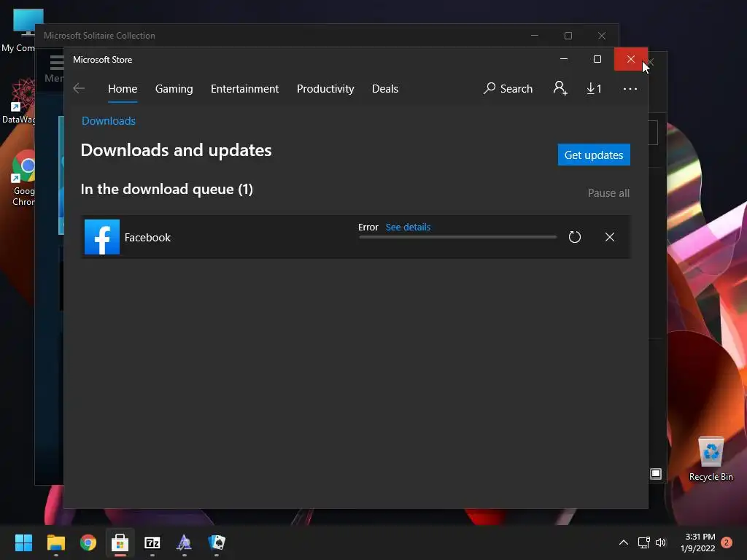Open hamburger menu in Solitaire Collection window
This screenshot has height=560, width=747.
57,63
